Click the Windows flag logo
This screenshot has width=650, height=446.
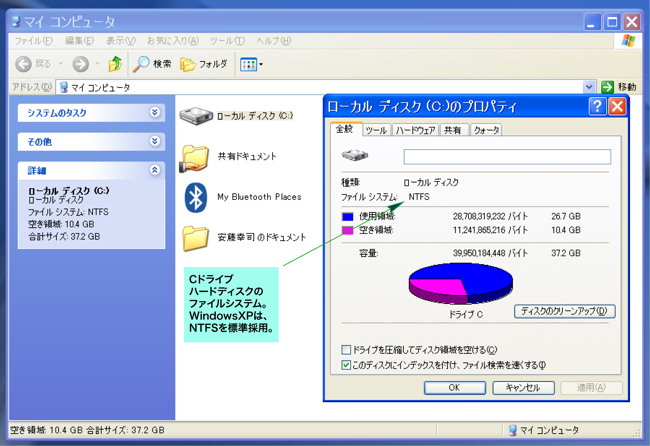click(628, 41)
